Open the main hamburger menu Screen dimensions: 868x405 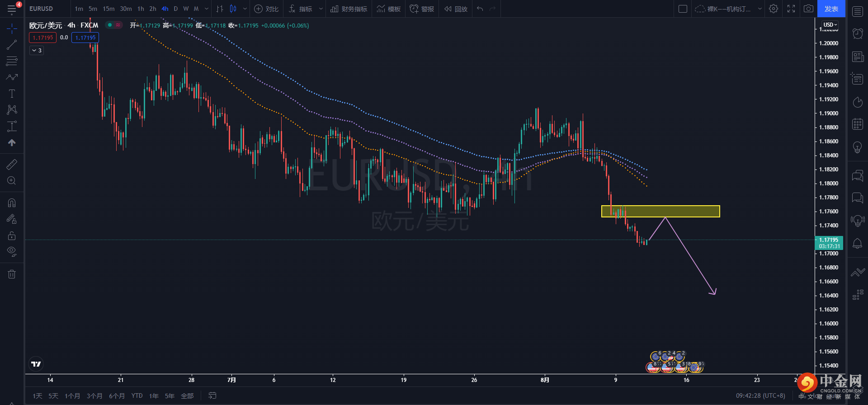[x=12, y=9]
